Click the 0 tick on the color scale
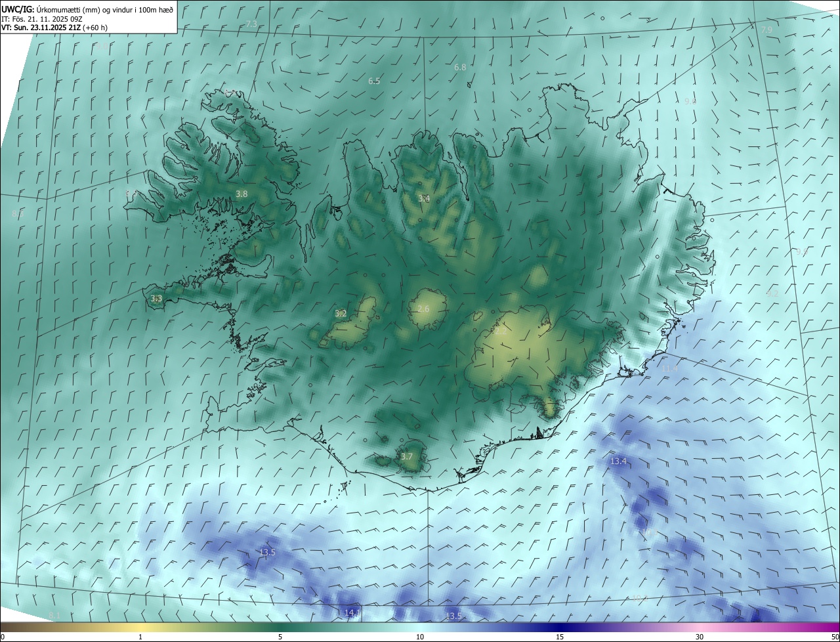Screen dimensions: 840x642 click(3, 637)
